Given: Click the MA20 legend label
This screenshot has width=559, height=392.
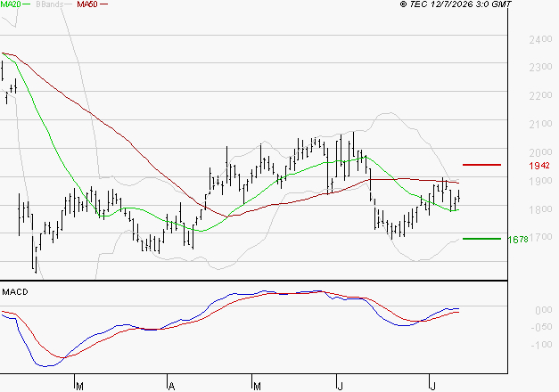Looking at the screenshot, I should (x=11, y=4).
